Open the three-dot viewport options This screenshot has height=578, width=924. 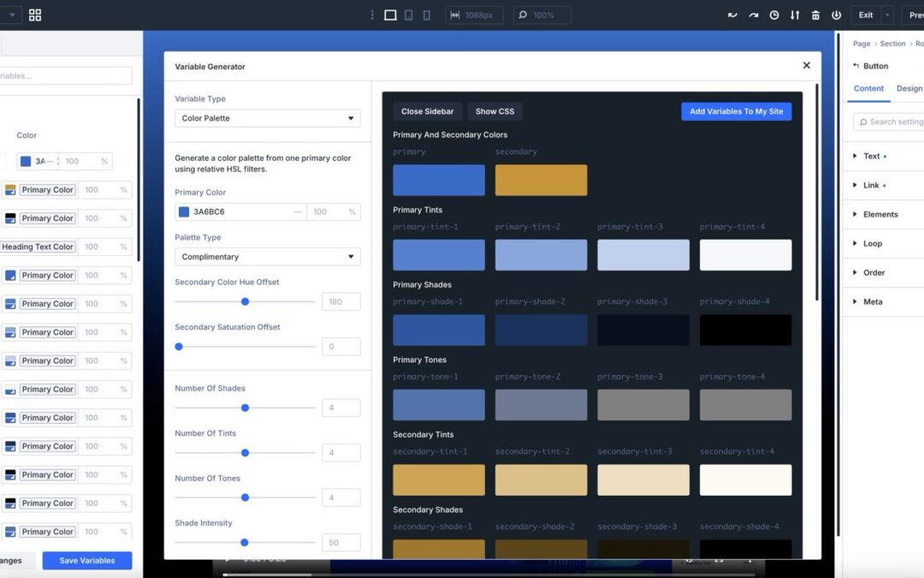point(372,15)
